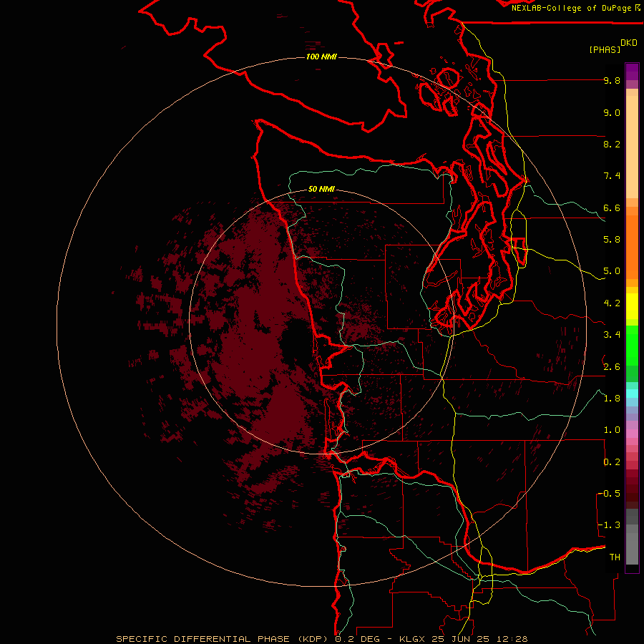Click the -1.3 value on the color scale
The image size is (644, 644).
click(610, 525)
